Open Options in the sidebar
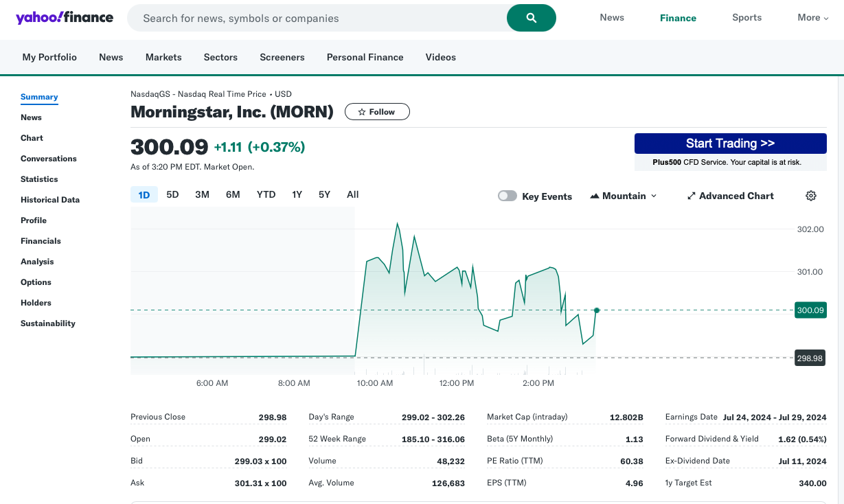 click(36, 282)
